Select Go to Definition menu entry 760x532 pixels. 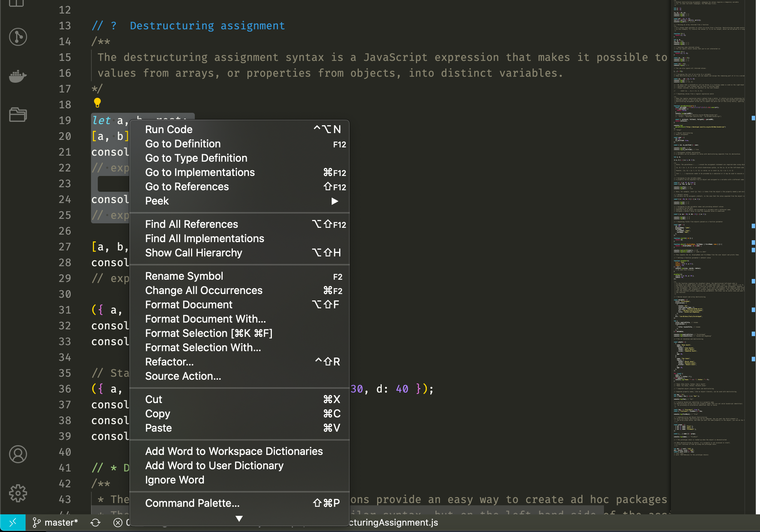point(183,144)
